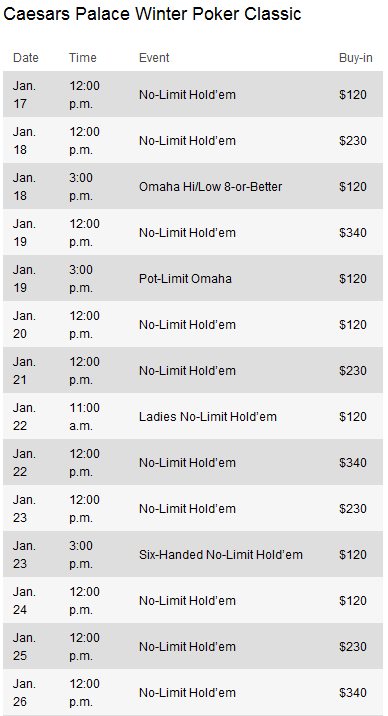Click the $230 buy-in on Jan. 21
This screenshot has width=388, height=716.
pyautogui.click(x=353, y=370)
